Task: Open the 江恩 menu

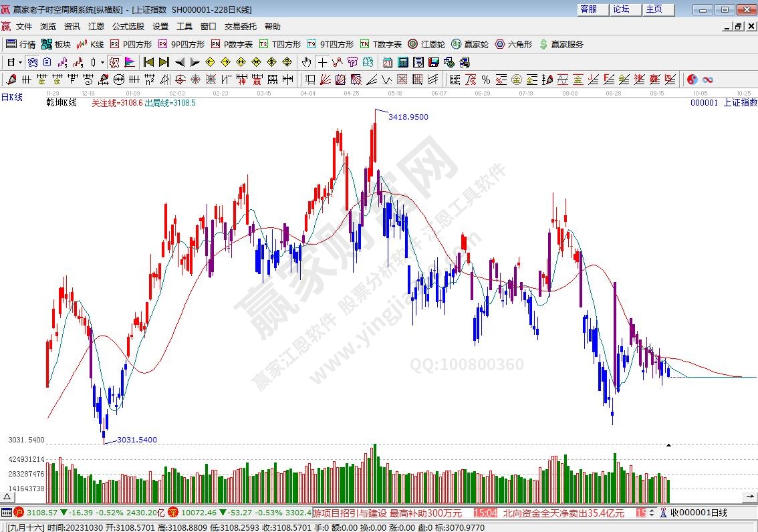Action: pos(96,27)
